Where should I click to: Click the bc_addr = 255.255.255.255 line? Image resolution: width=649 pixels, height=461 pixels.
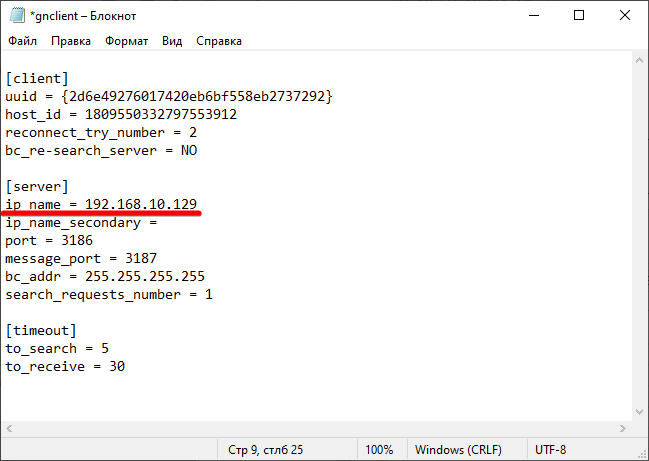click(105, 276)
